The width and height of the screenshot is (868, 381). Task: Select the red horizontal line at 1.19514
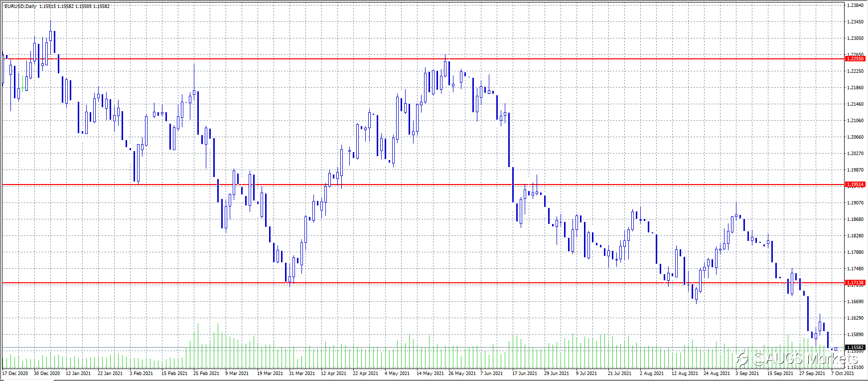[424, 185]
